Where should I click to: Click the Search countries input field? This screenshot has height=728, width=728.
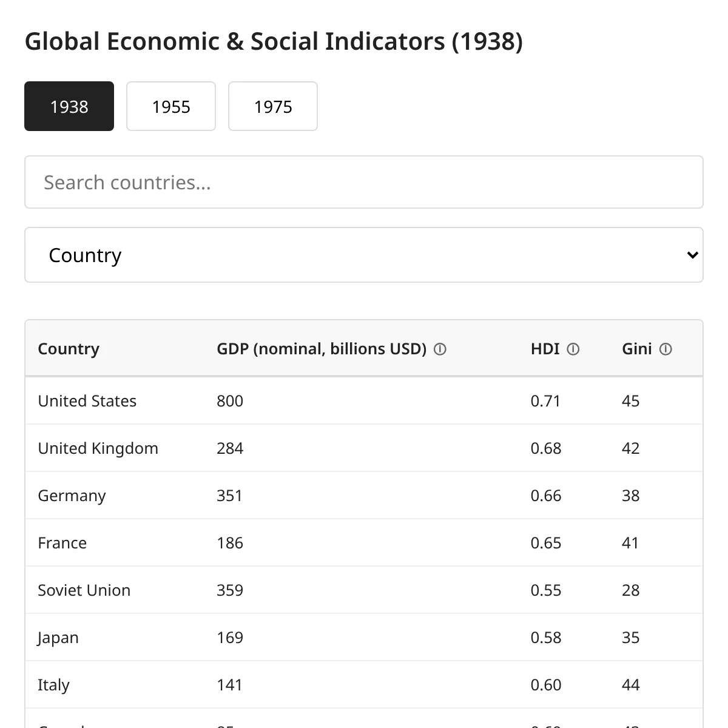point(364,182)
